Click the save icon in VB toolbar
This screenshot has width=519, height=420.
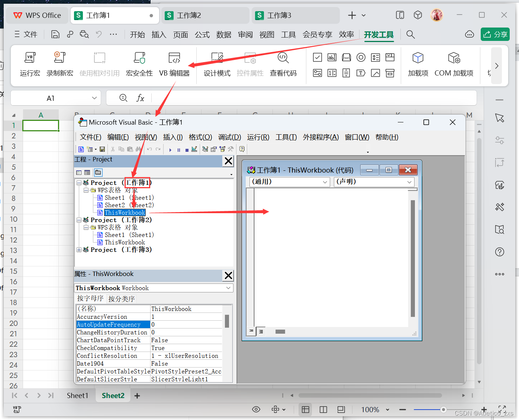(102, 149)
